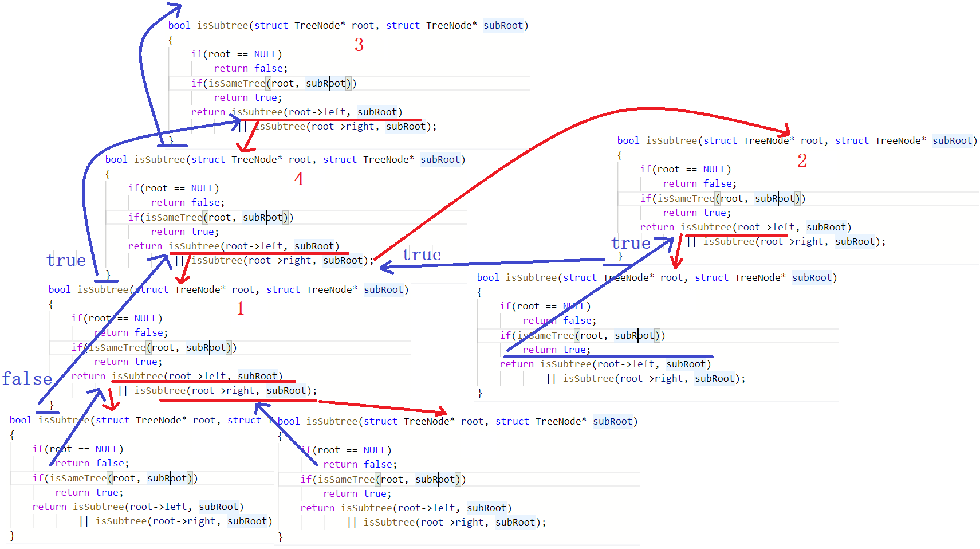Click 'bool isSubtree' signature of block numbered 3
This screenshot has width=980, height=549.
coord(348,25)
